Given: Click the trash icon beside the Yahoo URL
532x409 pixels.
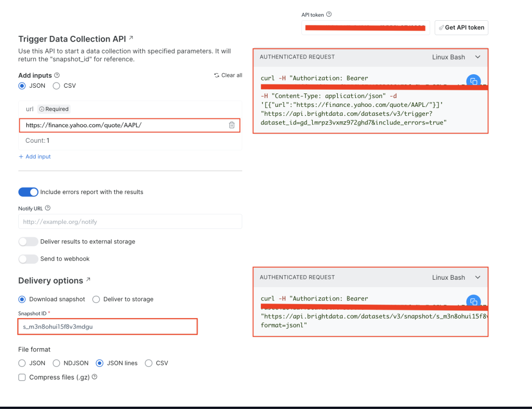Looking at the screenshot, I should (x=232, y=125).
